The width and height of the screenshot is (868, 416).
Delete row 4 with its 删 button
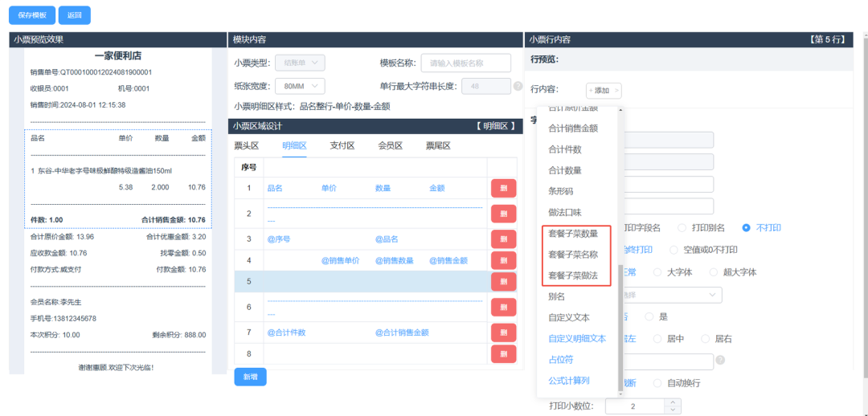[x=503, y=260]
